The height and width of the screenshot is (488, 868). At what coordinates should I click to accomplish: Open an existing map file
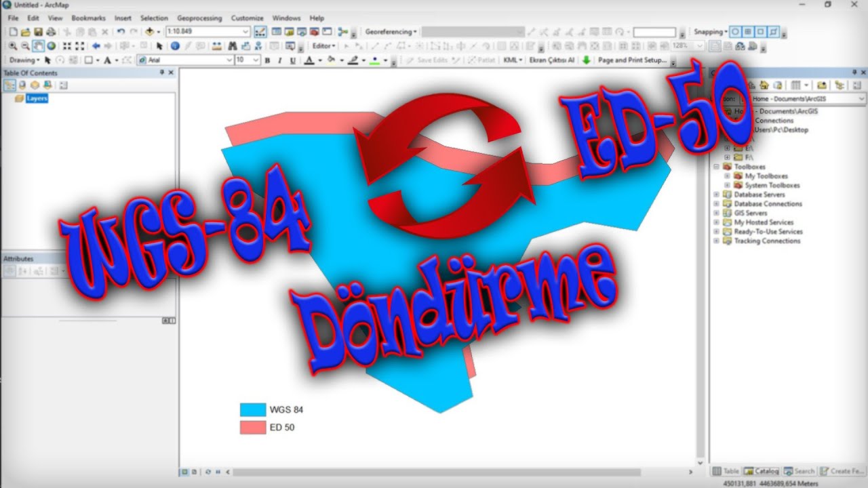pos(26,32)
